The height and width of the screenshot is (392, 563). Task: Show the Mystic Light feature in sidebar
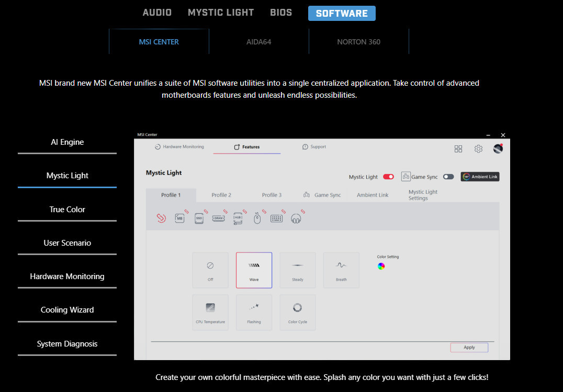coord(67,176)
